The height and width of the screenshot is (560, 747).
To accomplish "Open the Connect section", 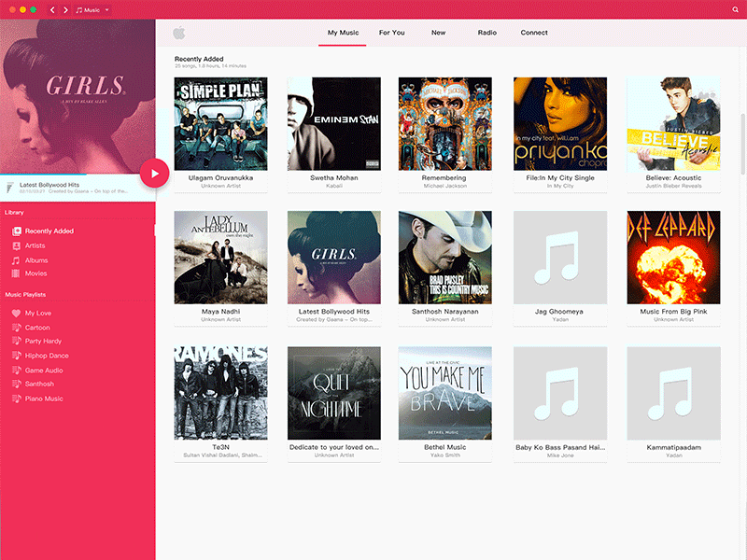I will click(x=533, y=32).
